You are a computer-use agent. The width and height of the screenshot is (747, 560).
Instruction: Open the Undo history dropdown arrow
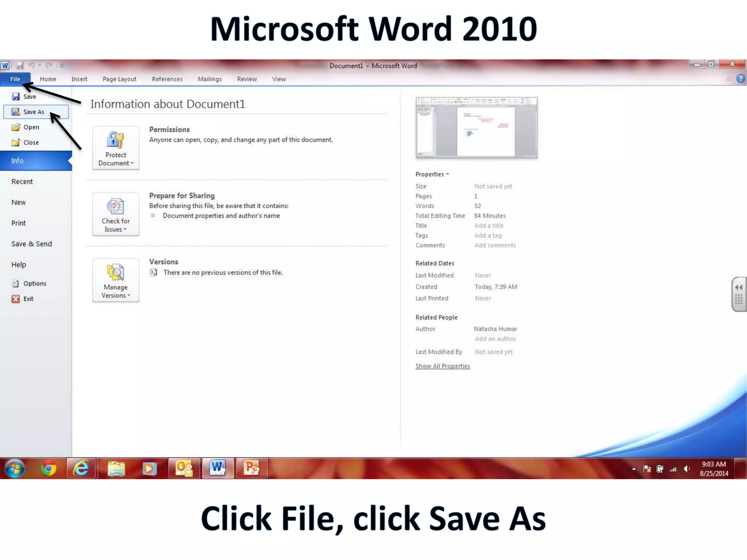pyautogui.click(x=39, y=66)
